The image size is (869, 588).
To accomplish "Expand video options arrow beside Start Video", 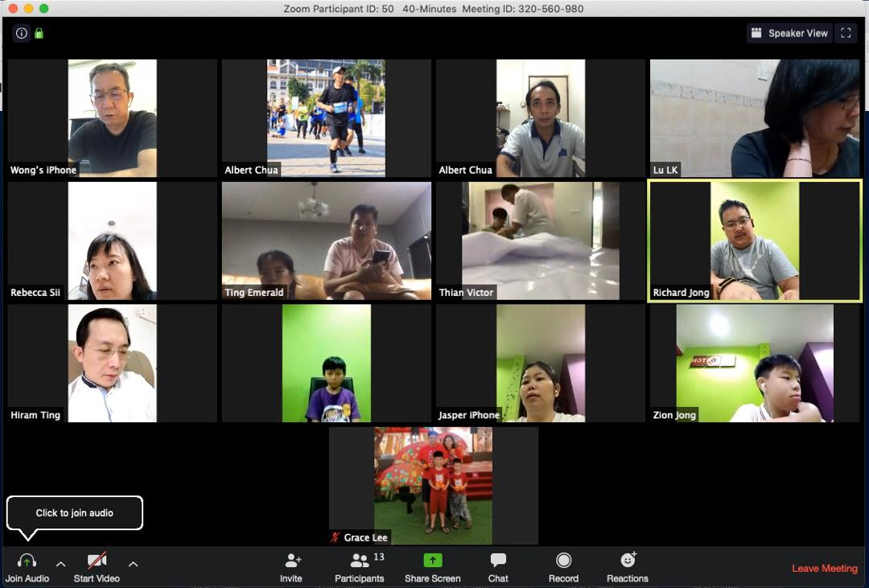I will point(134,564).
